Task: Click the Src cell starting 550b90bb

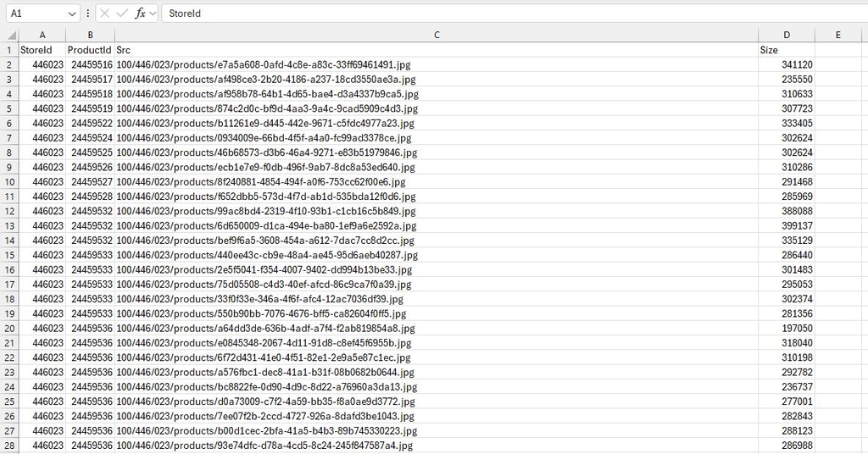Action: [437, 313]
